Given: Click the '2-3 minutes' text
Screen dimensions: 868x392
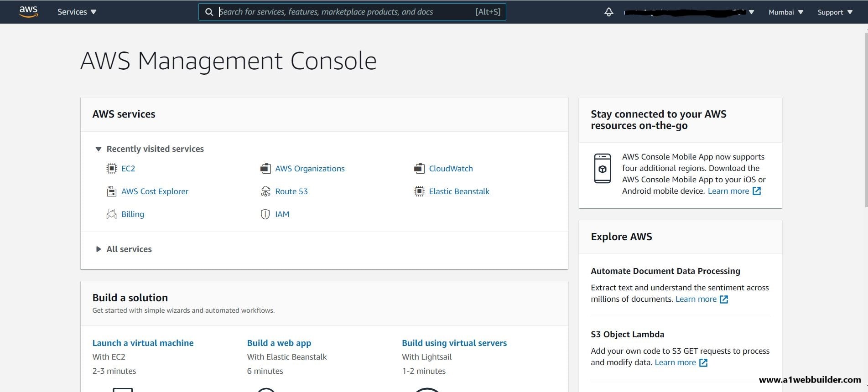Looking at the screenshot, I should coord(114,371).
